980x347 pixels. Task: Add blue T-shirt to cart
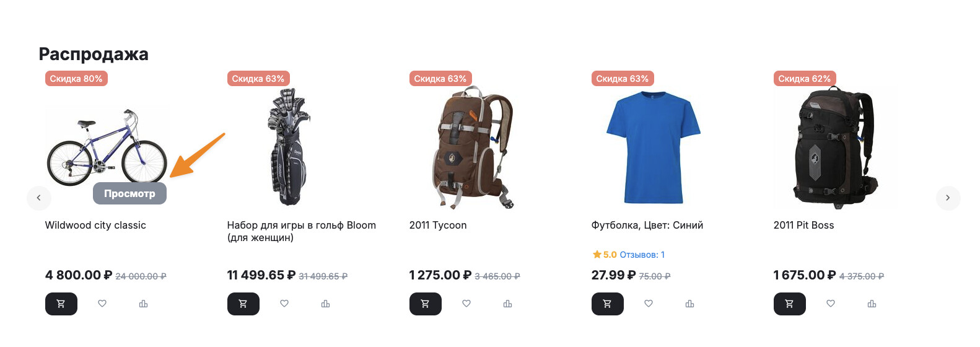pos(607,304)
